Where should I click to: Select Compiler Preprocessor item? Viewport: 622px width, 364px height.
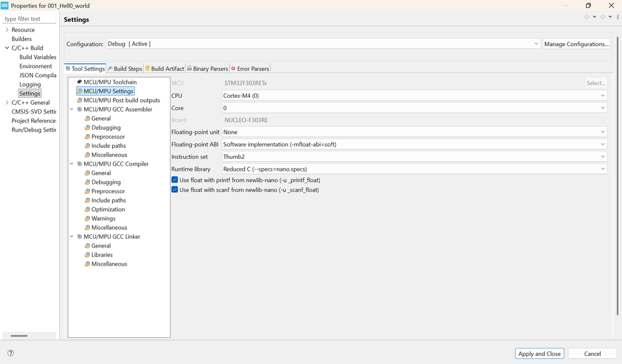108,191
